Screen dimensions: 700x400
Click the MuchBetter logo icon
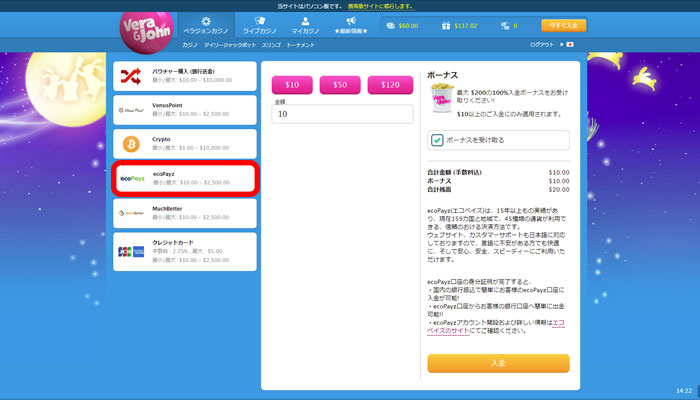131,213
